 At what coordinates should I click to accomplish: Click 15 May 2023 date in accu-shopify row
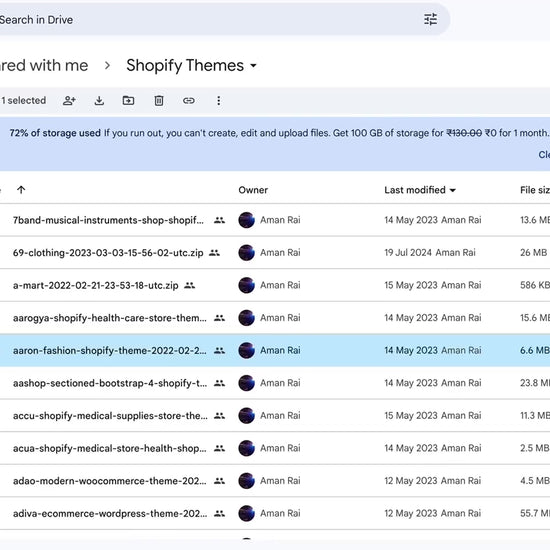[411, 416]
